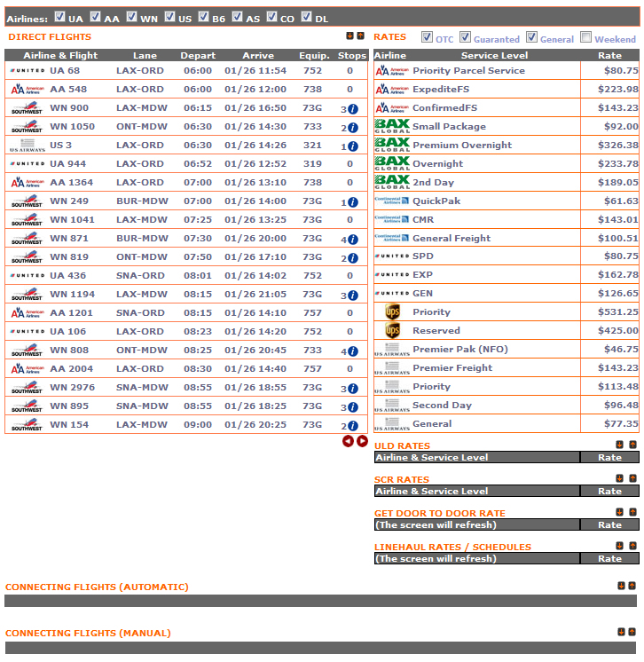Screen dimensions: 644x662
Task: Uncheck the UA airline filter
Action: coord(59,17)
